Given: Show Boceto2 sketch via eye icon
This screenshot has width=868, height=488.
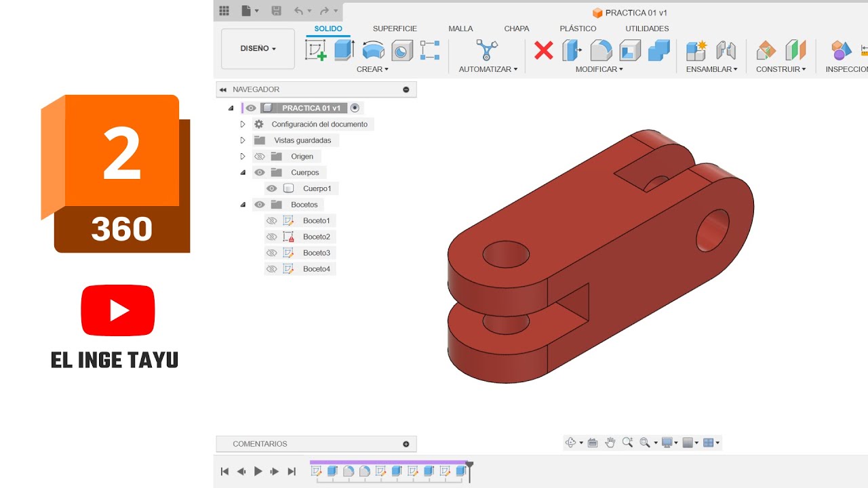Looking at the screenshot, I should [x=272, y=237].
